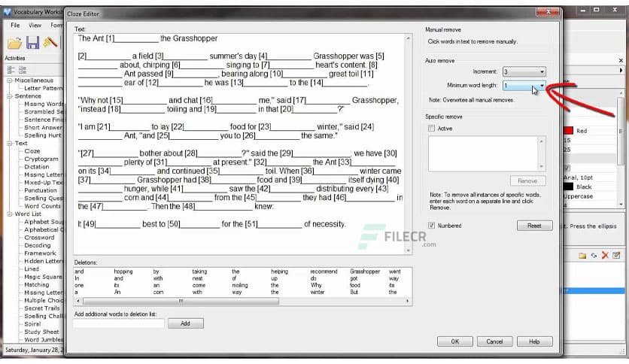Click the word 'hopping' in the Deletions list
Screen dimensions: 629x364
click(123, 271)
